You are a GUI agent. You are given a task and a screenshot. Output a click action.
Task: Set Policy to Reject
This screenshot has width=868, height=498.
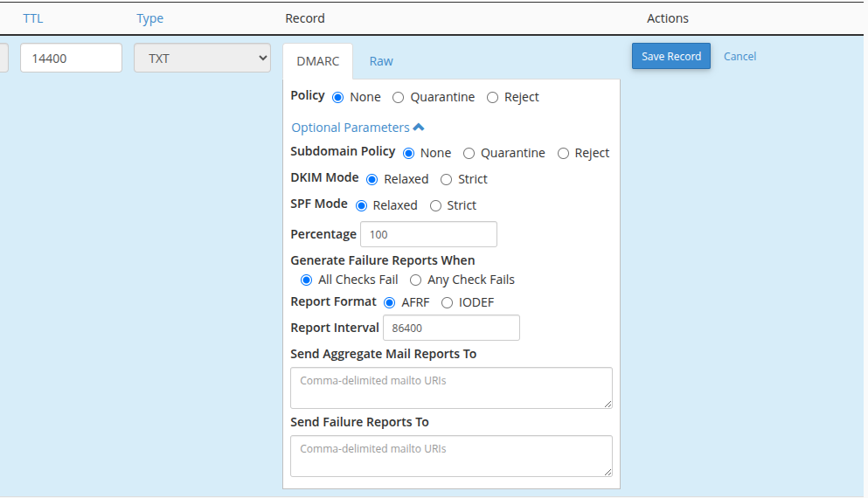click(x=492, y=98)
